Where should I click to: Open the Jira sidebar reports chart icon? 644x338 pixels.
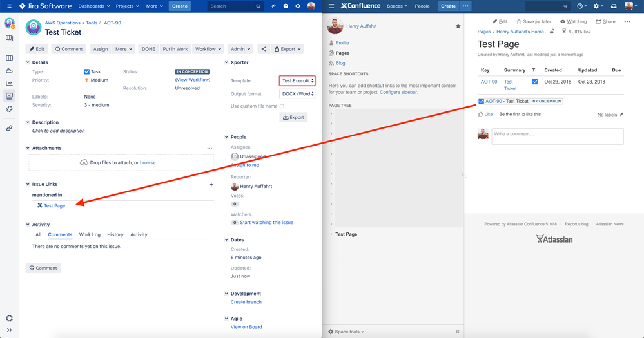tap(10, 83)
